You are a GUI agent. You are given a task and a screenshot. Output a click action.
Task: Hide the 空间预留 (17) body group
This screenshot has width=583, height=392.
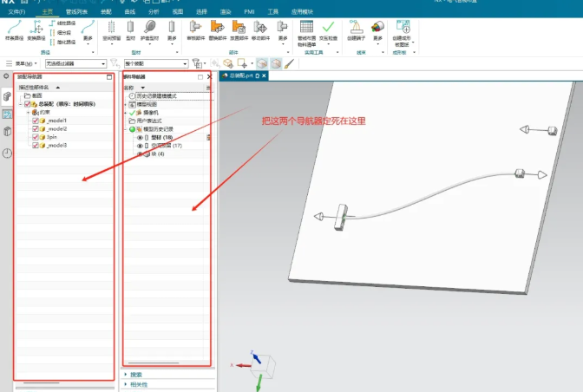tap(140, 146)
